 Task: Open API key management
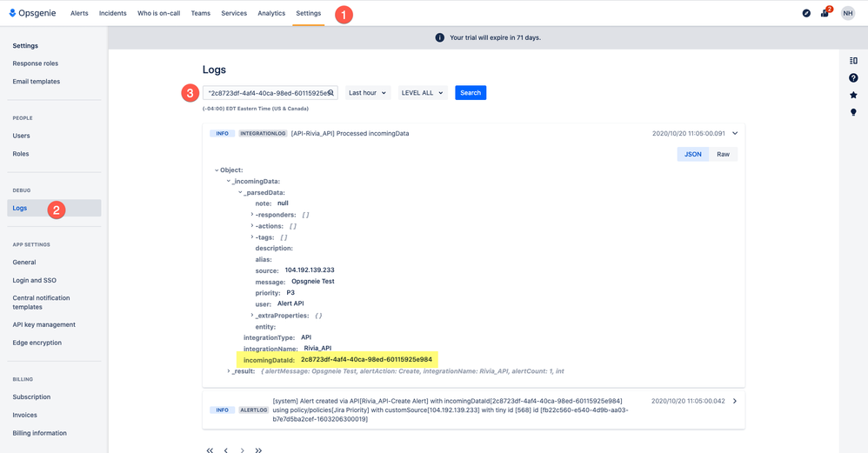[44, 324]
